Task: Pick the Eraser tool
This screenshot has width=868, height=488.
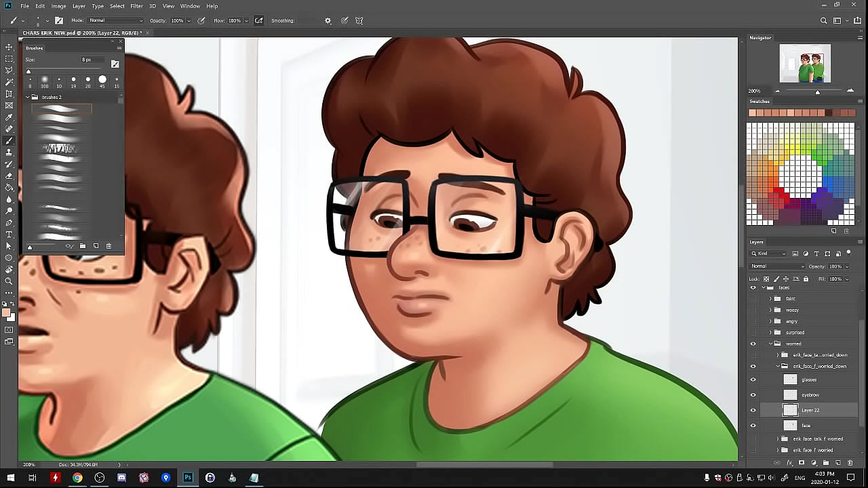Action: pyautogui.click(x=9, y=176)
